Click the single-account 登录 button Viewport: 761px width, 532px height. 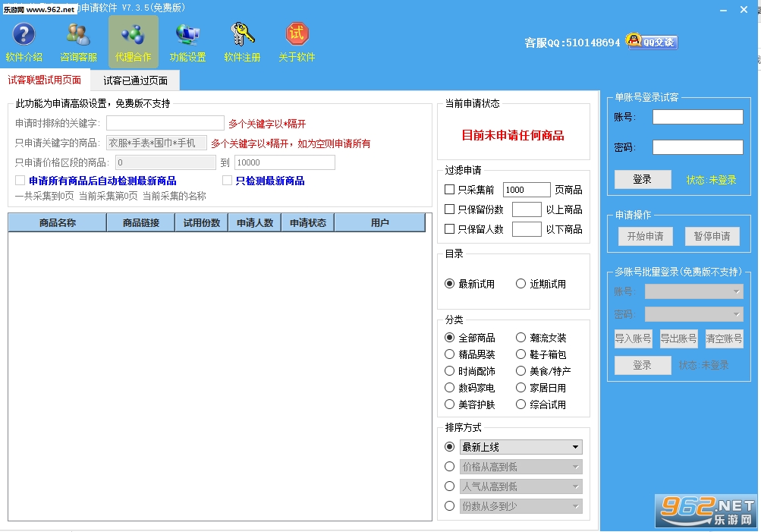pos(643,180)
